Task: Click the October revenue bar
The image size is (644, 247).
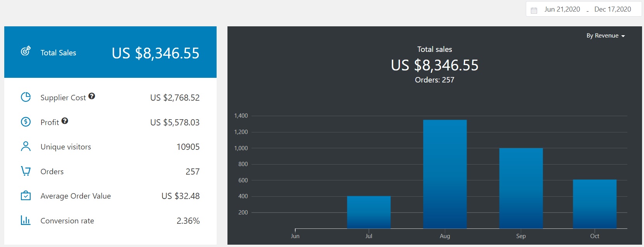Action: 594,204
